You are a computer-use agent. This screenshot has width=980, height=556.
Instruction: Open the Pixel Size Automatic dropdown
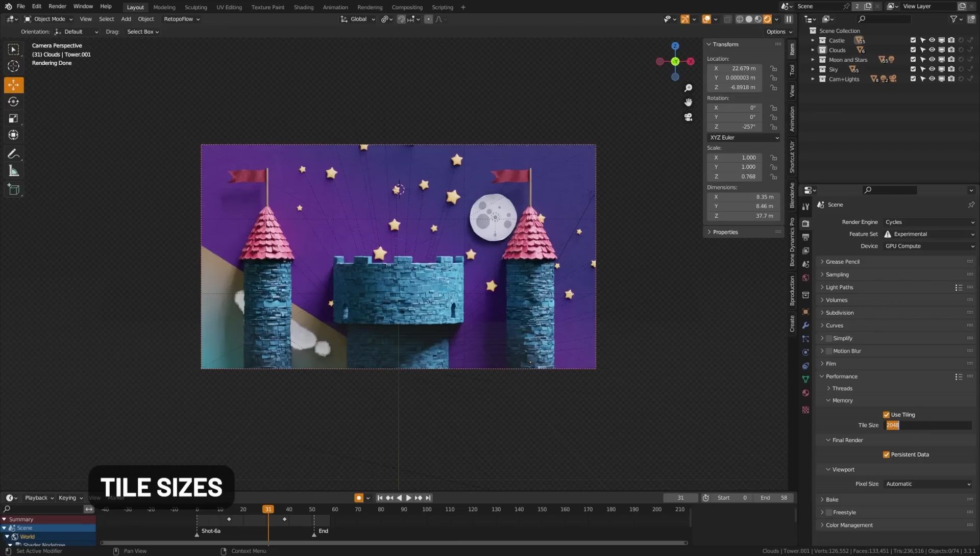(927, 484)
